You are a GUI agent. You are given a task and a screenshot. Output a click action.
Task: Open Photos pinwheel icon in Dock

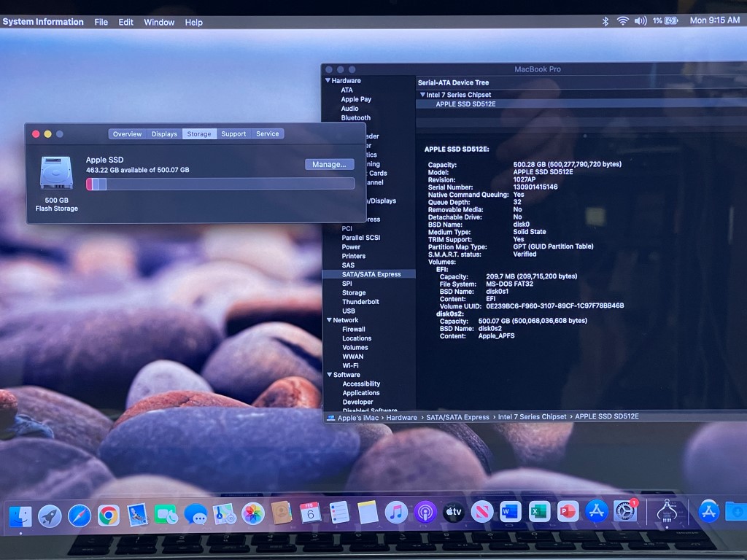253,514
